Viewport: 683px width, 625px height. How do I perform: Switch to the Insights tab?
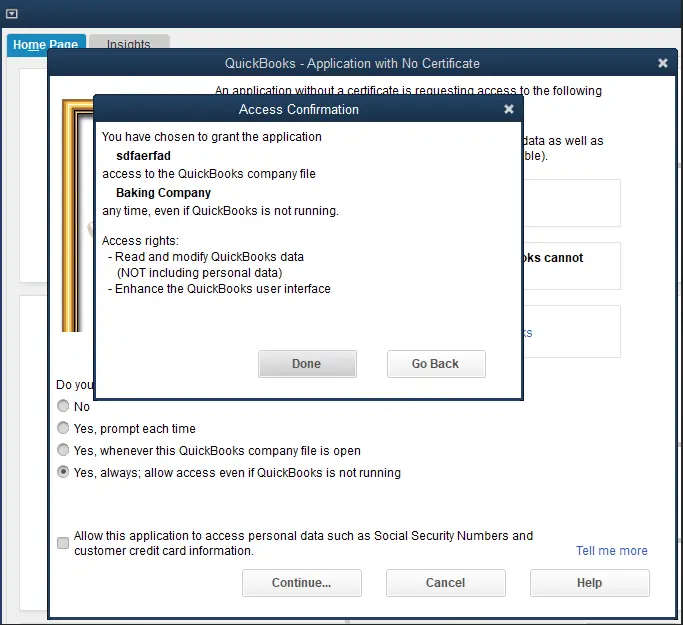tap(129, 42)
